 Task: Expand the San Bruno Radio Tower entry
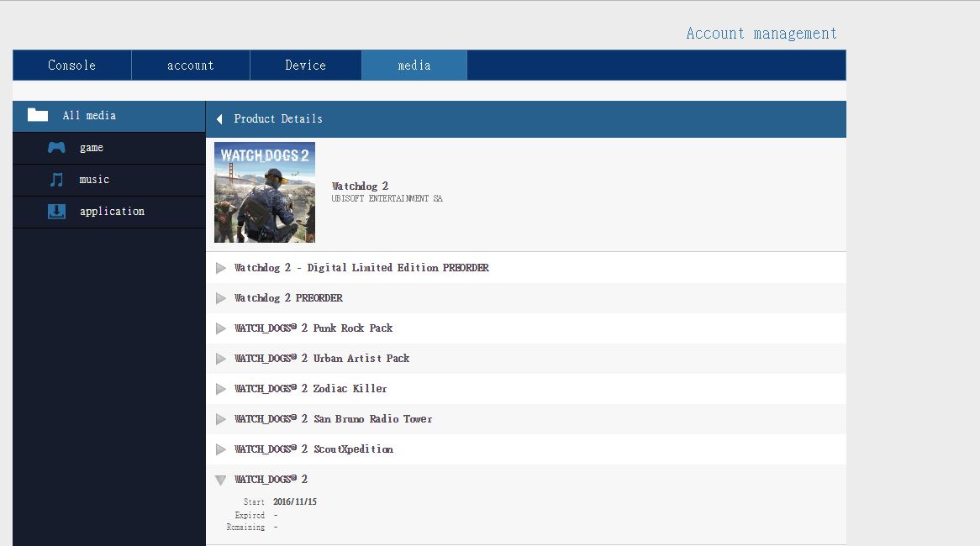[220, 419]
